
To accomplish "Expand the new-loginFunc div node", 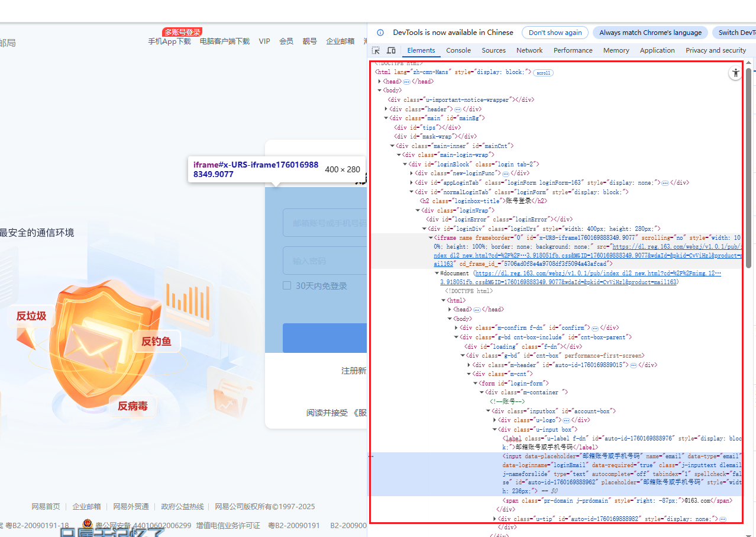I will tap(412, 173).
